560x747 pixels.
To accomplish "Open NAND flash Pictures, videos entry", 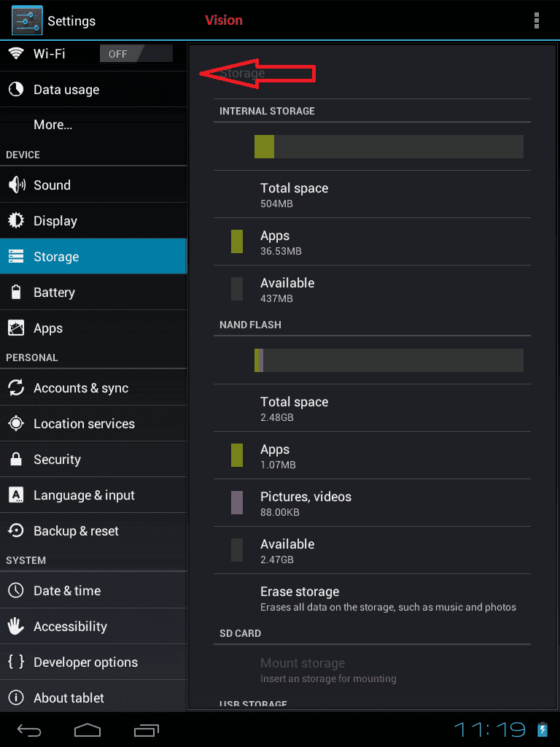I will click(x=372, y=503).
